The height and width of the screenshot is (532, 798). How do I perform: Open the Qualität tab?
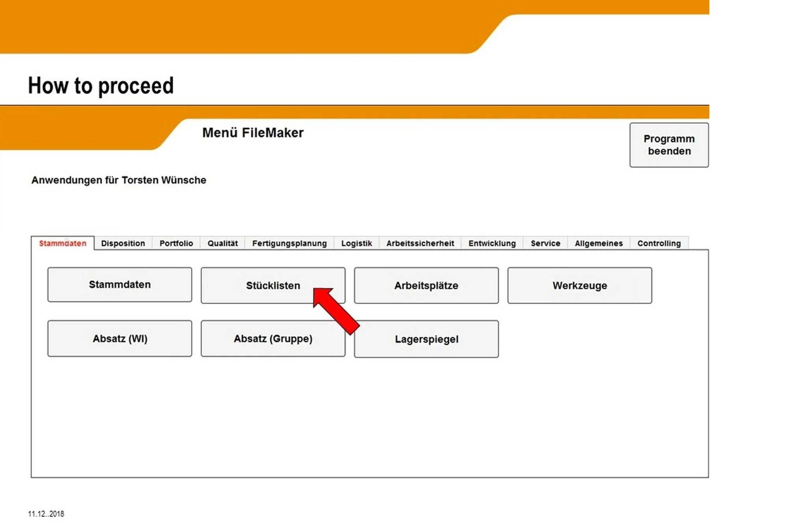pos(223,243)
